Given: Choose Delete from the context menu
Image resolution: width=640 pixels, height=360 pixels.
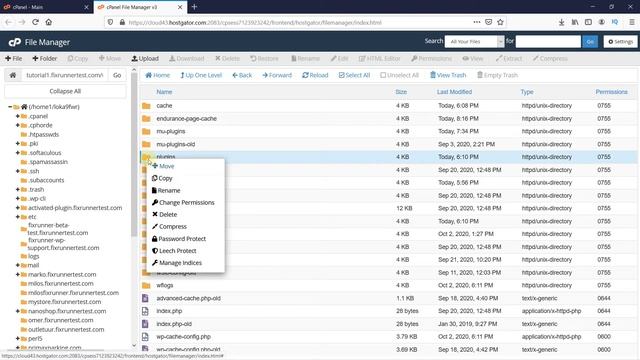Looking at the screenshot, I should coord(164,215).
